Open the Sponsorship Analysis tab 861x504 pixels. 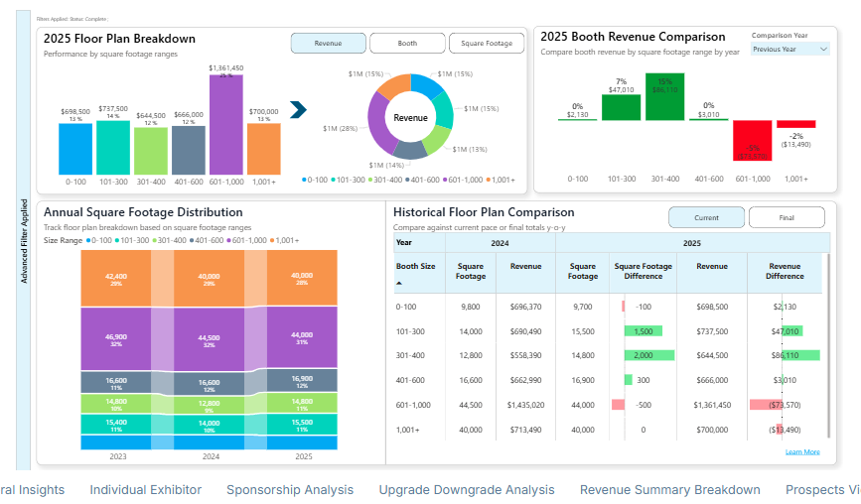pos(289,489)
